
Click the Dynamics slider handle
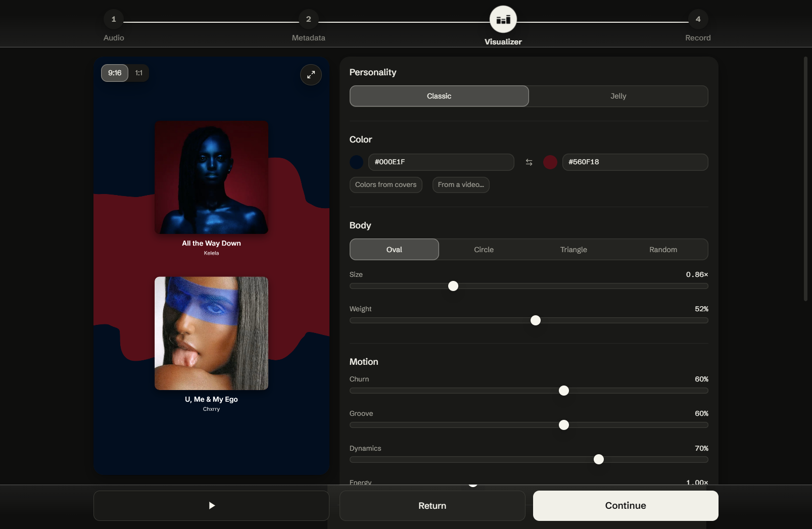pyautogui.click(x=599, y=459)
